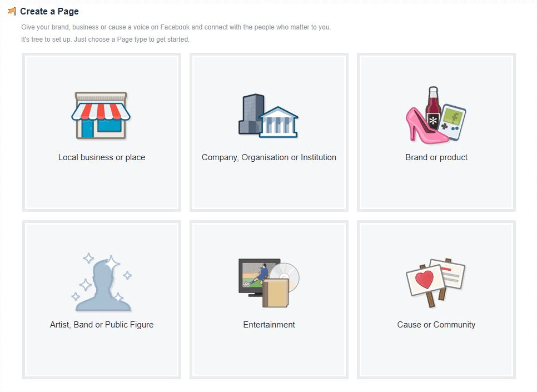
Task: Click the TV, disc and book Entertainment icon
Action: point(269,283)
